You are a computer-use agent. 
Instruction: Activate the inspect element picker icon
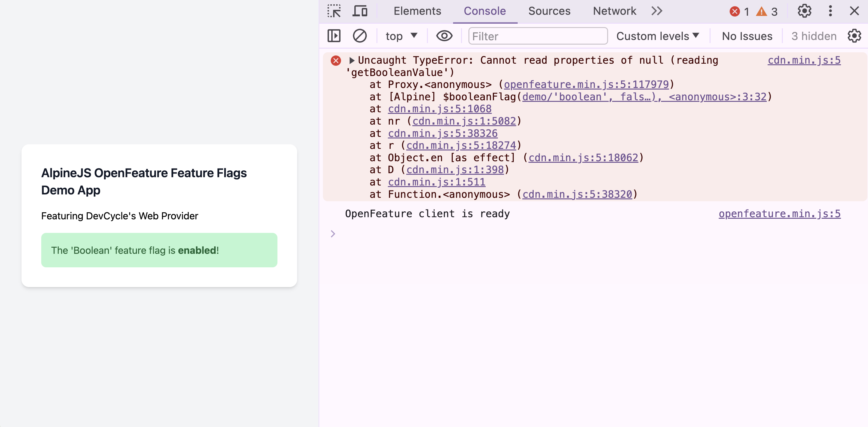(334, 11)
